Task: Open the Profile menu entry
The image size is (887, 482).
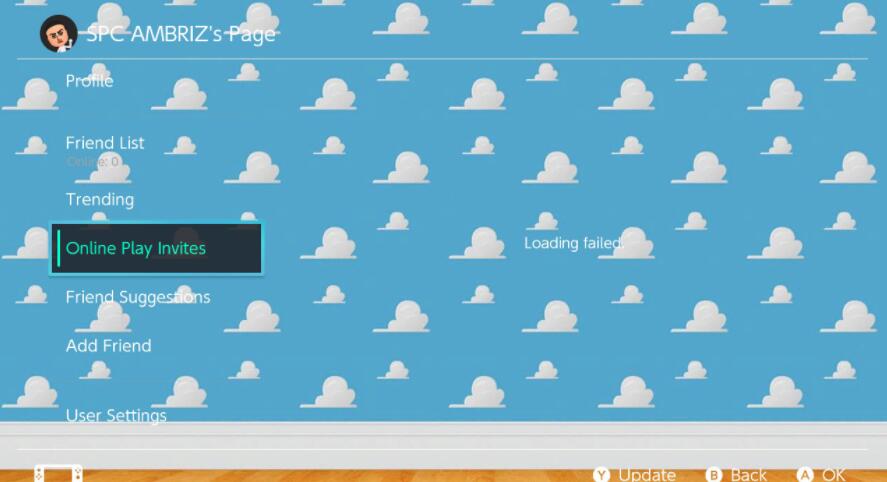Action: click(89, 81)
